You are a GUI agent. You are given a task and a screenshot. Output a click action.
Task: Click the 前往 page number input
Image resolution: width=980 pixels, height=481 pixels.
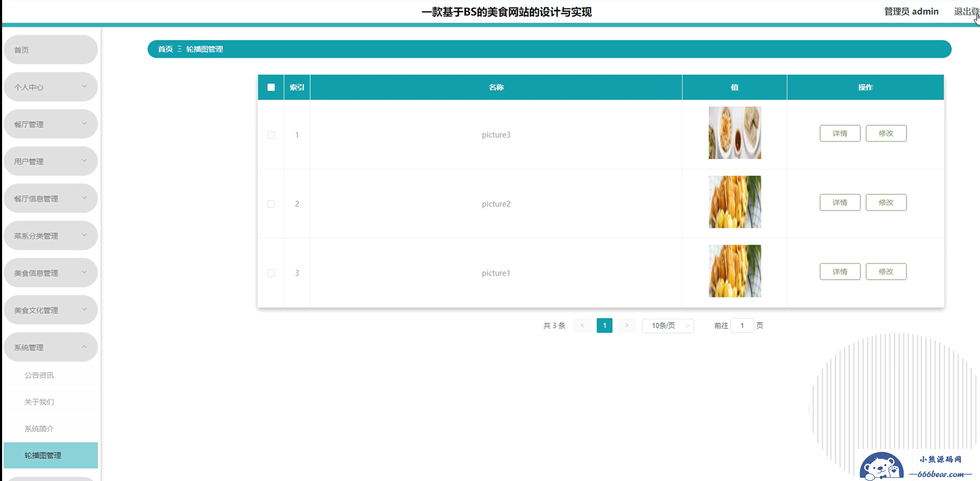[742, 326]
